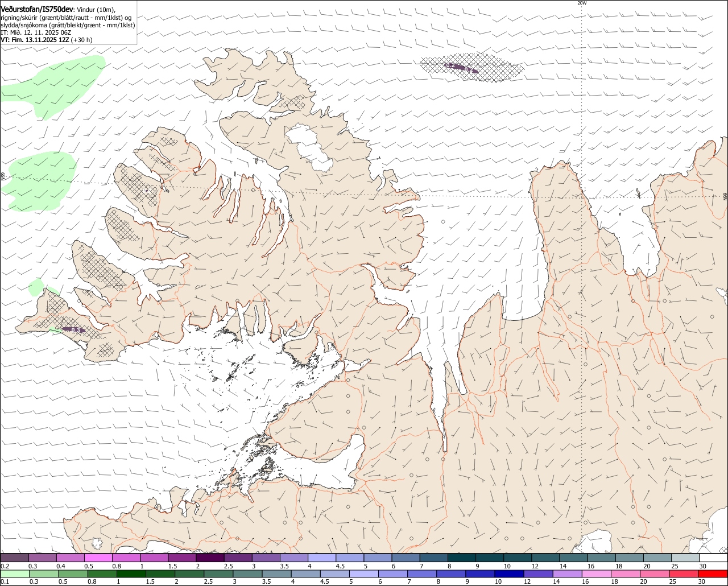Screen dimensions: 728x586
Task: Click the '20W' longitude label at top
Action: [x=581, y=3]
